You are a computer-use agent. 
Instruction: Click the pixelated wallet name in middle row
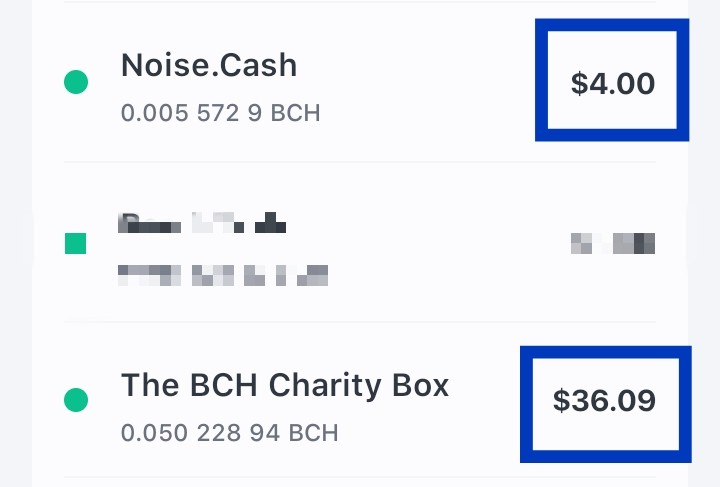202,223
